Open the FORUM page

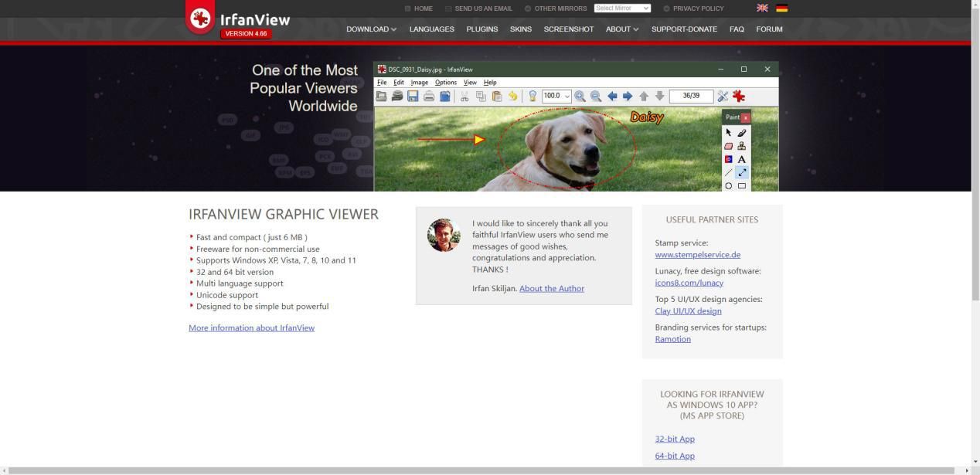(769, 29)
